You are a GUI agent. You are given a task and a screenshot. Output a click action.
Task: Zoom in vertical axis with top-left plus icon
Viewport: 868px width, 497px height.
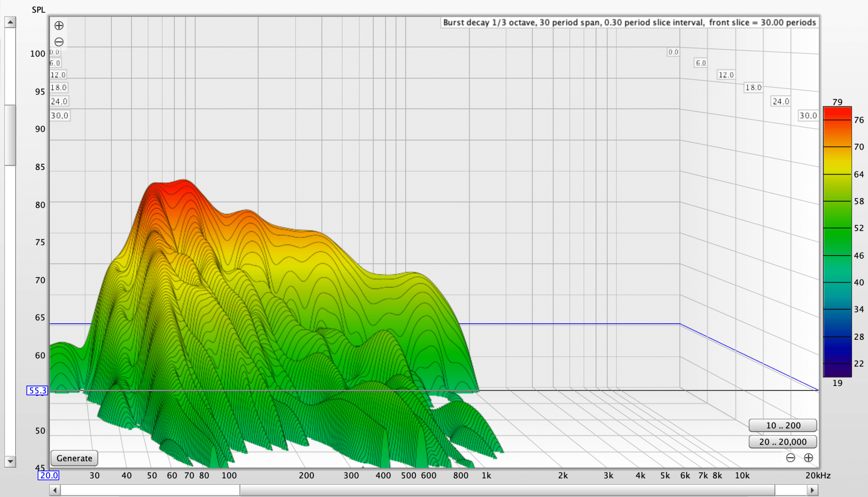click(59, 25)
